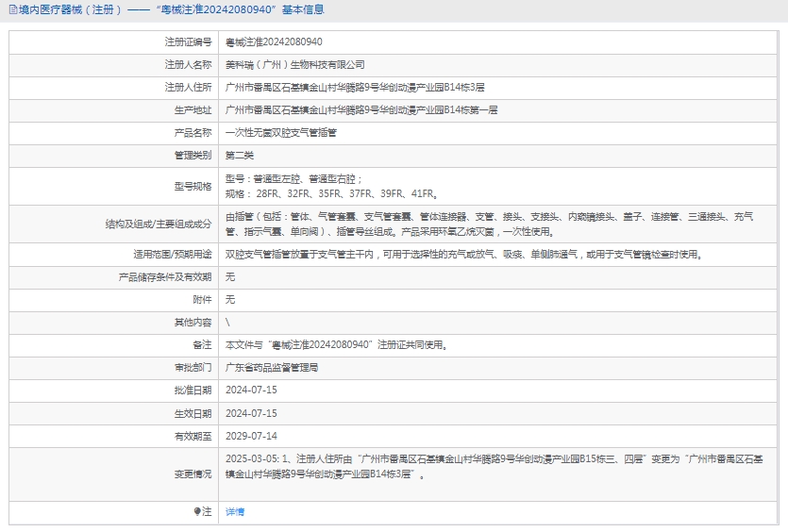The image size is (788, 532).
Task: Click the registrant name 美科瑞（广州）生物科技有限公司
Action: (x=294, y=65)
